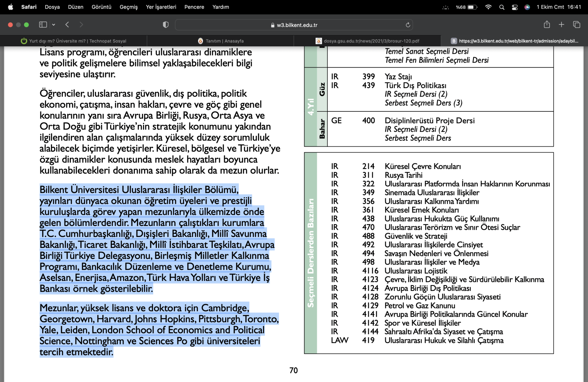
Task: Open a new tab
Action: pyautogui.click(x=561, y=24)
